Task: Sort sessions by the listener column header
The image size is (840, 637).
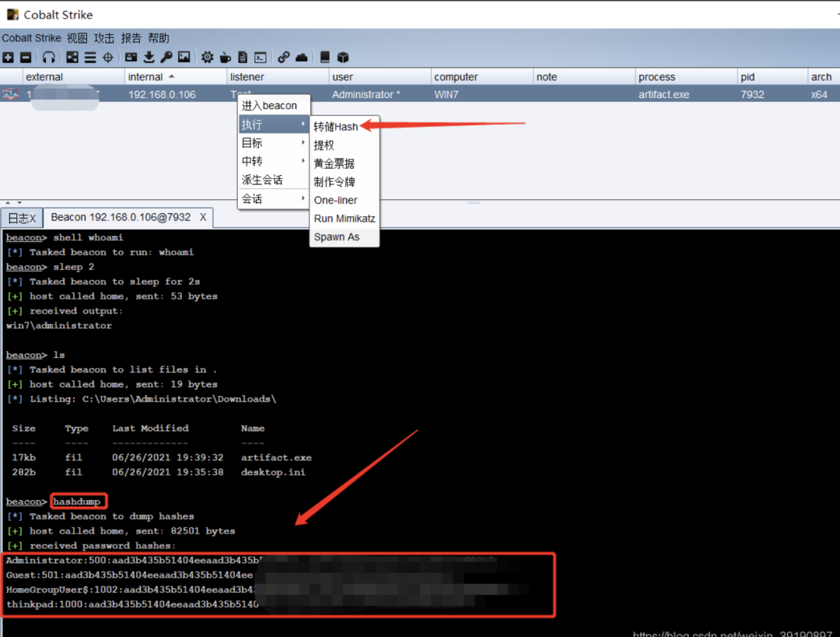Action: [x=278, y=77]
